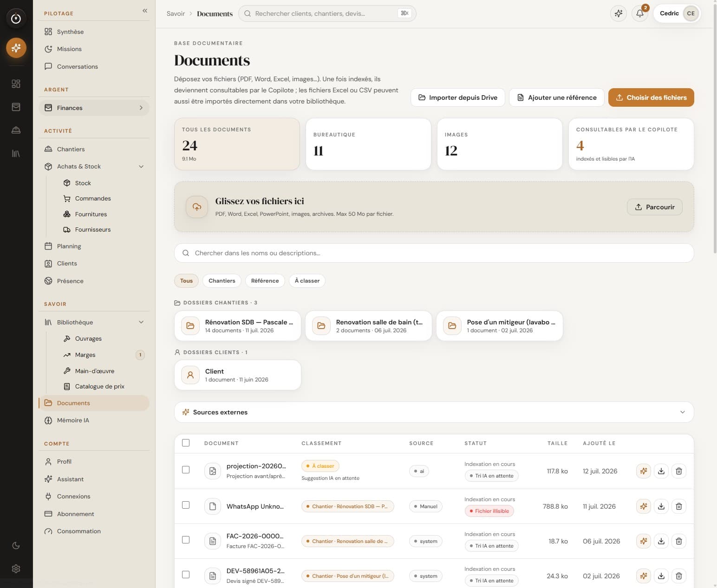
Task: Open Cedric user profile menu
Action: pos(677,13)
